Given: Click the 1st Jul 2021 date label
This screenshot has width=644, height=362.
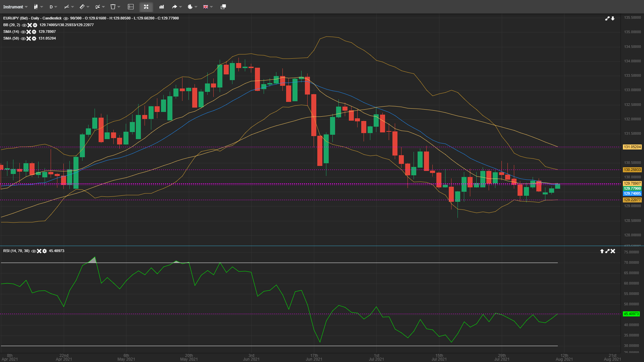Looking at the screenshot, I should (376, 357).
